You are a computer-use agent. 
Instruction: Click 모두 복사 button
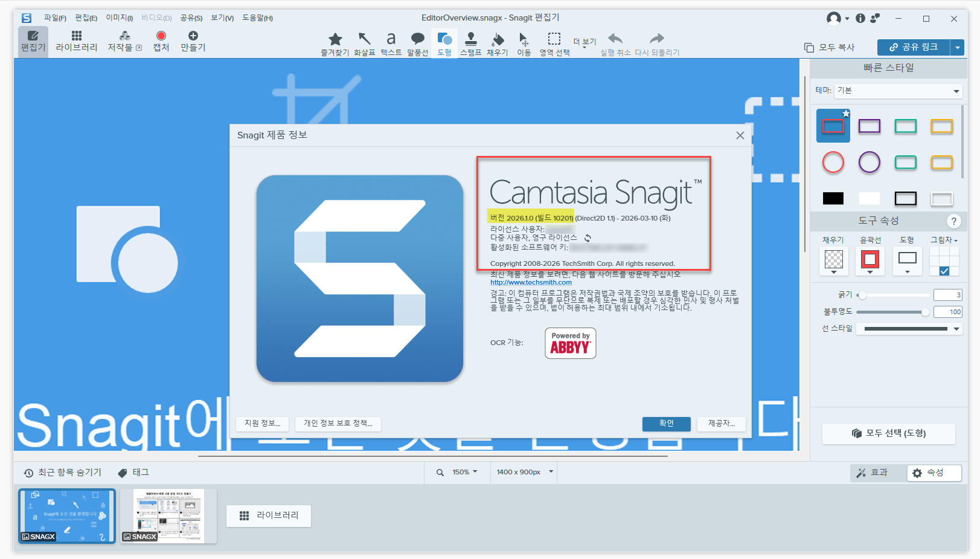829,47
